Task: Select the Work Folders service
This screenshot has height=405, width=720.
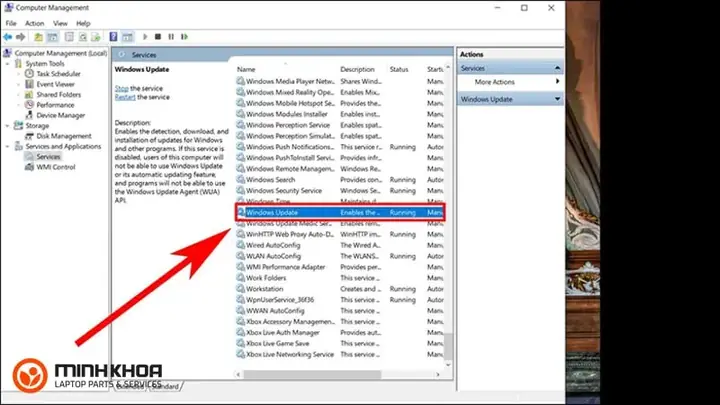Action: click(340, 278)
